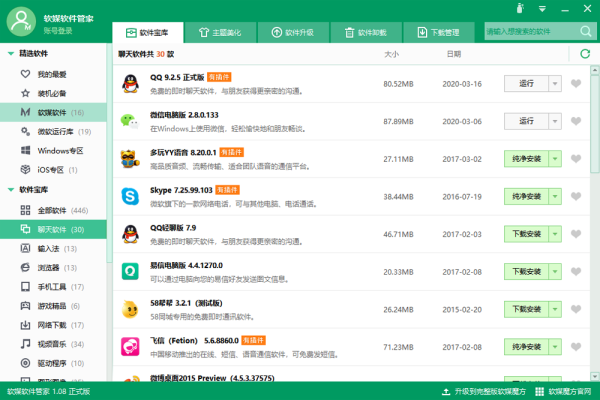The height and width of the screenshot is (400, 600).
Task: Click the 易信电脑版 app icon
Action: click(x=130, y=271)
